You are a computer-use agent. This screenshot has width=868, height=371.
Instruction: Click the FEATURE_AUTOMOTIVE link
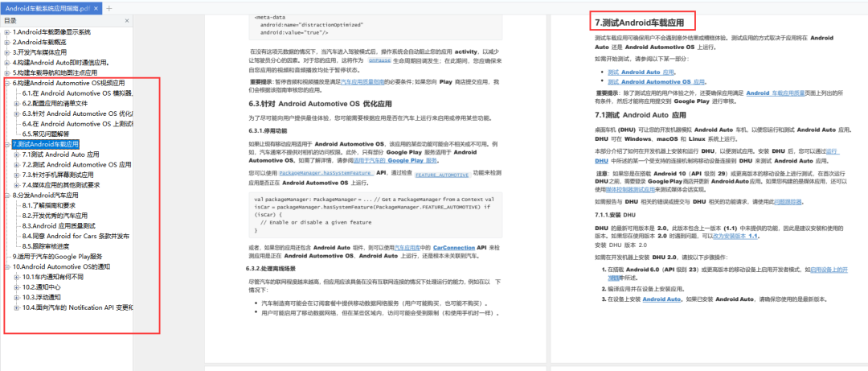coord(442,175)
